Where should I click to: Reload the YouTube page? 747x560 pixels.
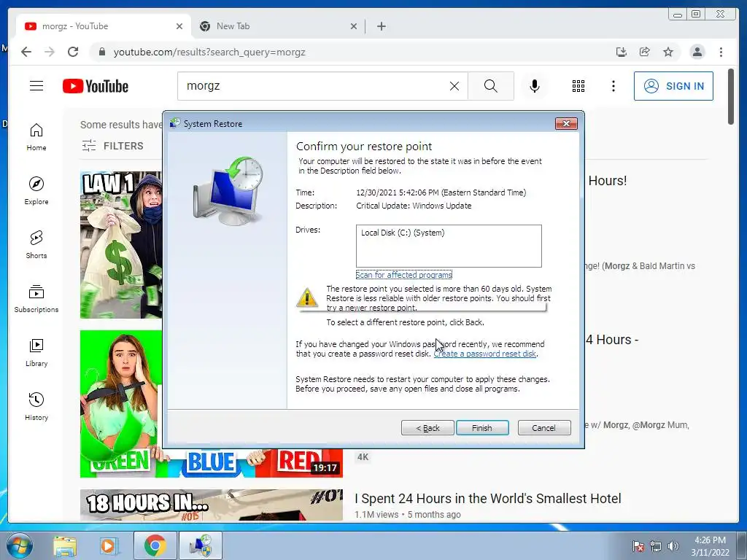click(73, 52)
